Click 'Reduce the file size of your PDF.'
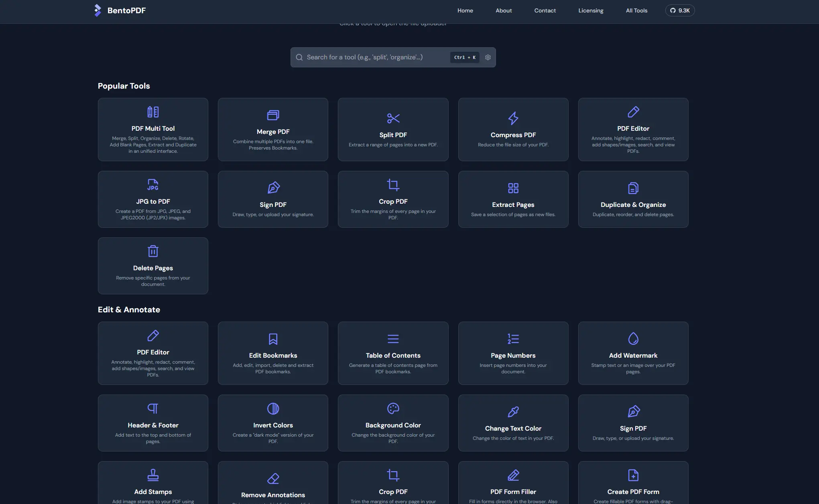The image size is (819, 504). [513, 145]
